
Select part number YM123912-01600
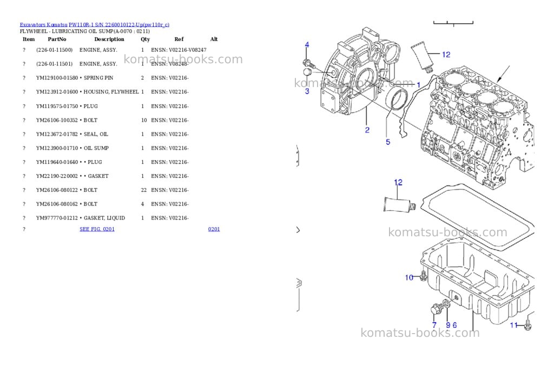coord(57,92)
